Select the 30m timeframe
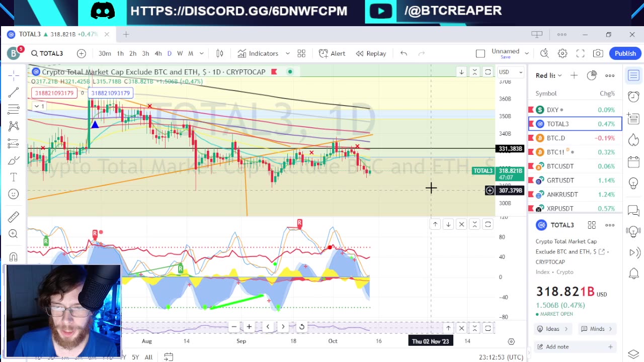Image resolution: width=644 pixels, height=362 pixels. [x=105, y=53]
